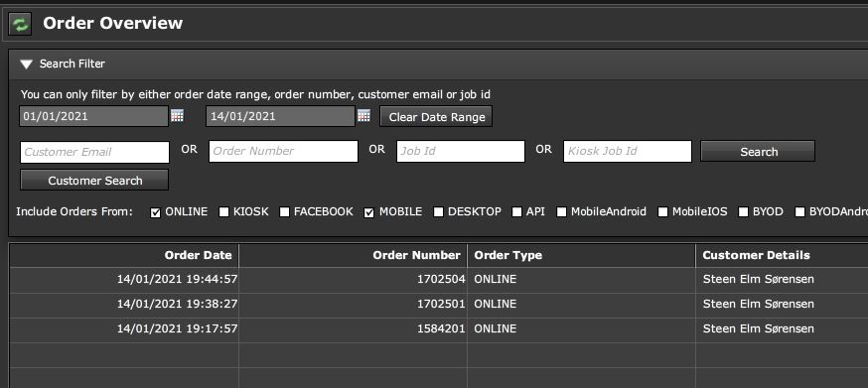Image resolution: width=868 pixels, height=388 pixels.
Task: Tick the MobileAndroid checkbox
Action: tap(561, 212)
